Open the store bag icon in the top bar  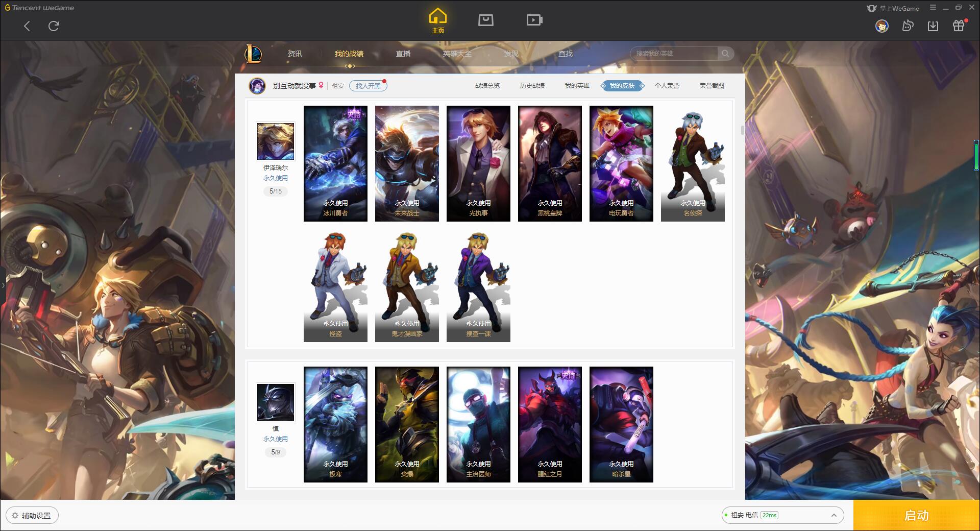485,20
